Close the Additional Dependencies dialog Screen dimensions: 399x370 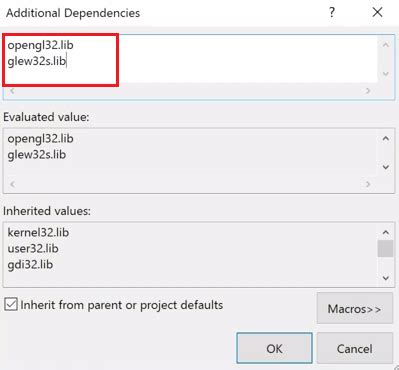377,12
